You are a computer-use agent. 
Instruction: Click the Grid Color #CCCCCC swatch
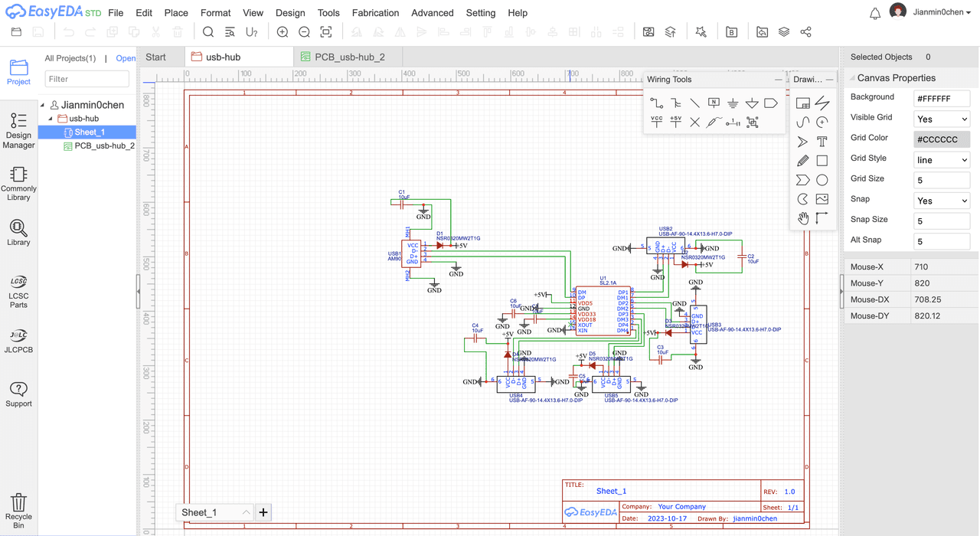[942, 139]
